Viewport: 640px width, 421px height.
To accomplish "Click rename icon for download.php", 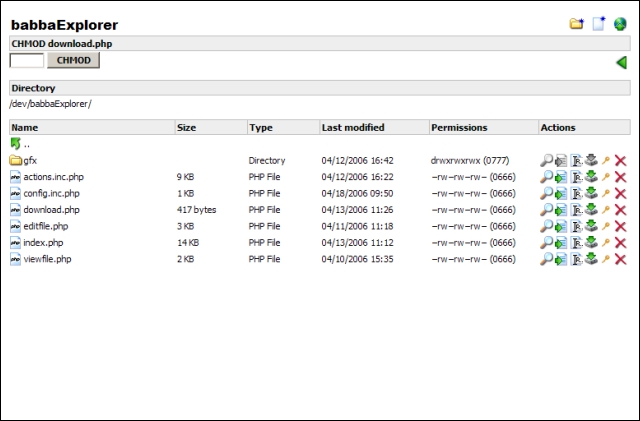I will tap(576, 210).
